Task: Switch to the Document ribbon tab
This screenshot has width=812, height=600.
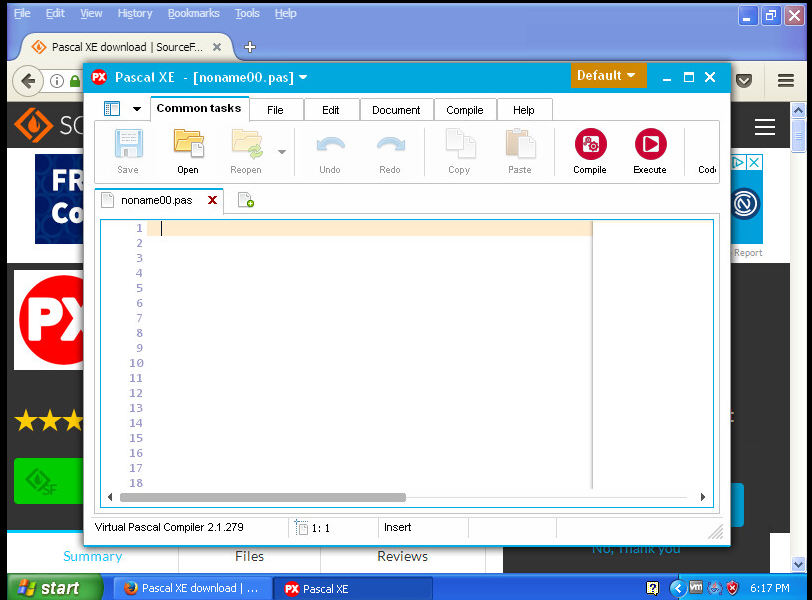Action: (396, 110)
